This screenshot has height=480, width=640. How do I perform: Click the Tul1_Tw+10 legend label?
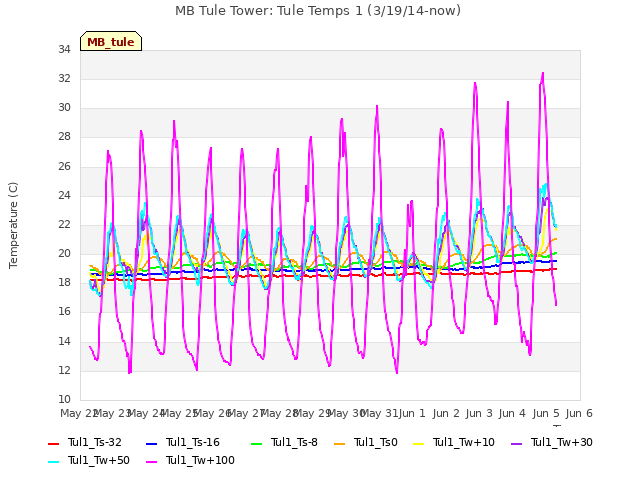[x=464, y=442]
